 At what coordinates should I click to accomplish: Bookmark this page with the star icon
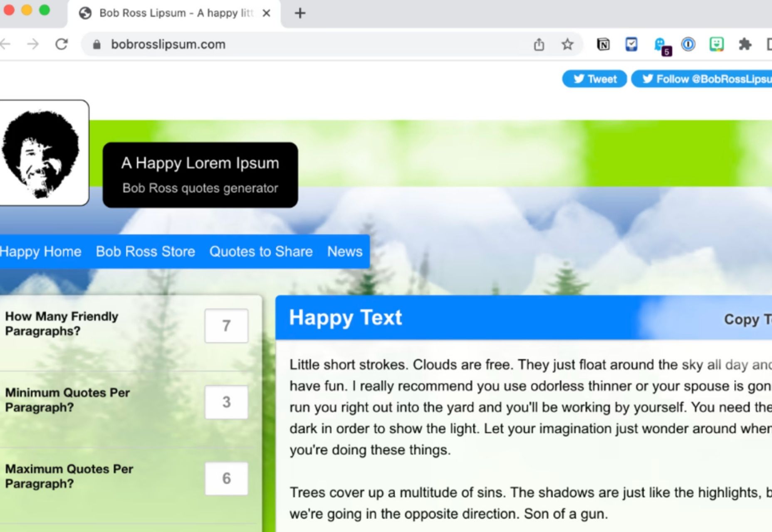click(x=567, y=44)
